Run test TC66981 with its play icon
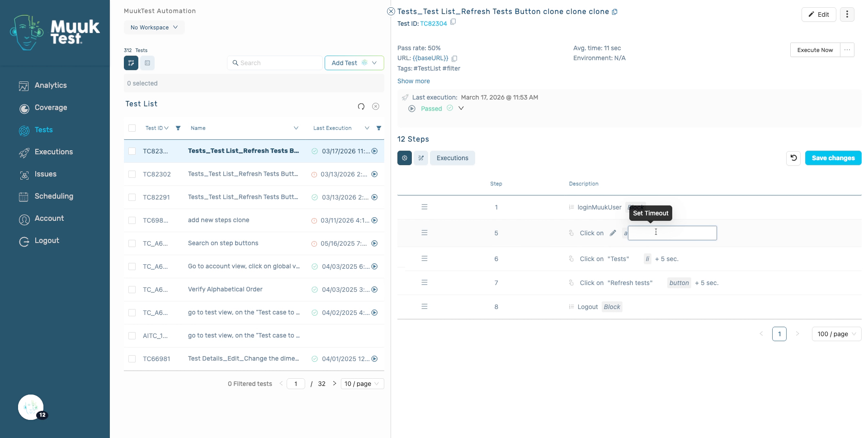 click(x=374, y=359)
